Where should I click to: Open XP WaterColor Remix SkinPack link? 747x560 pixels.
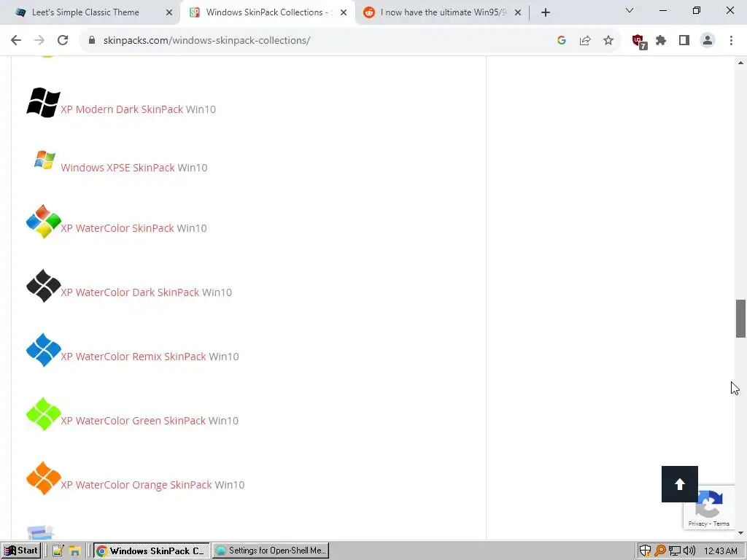pyautogui.click(x=133, y=357)
